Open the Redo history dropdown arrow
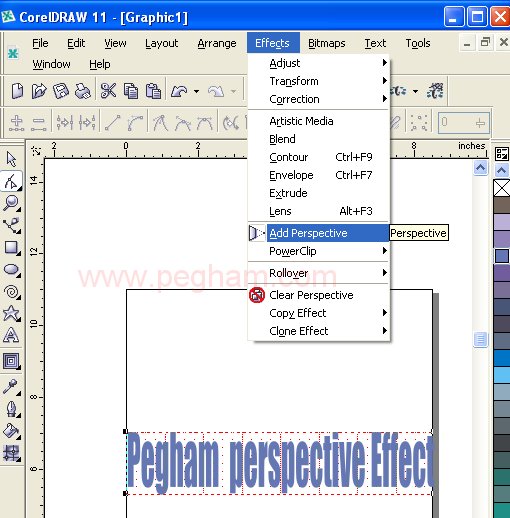Viewport: 510px width, 518px height. coord(234,91)
